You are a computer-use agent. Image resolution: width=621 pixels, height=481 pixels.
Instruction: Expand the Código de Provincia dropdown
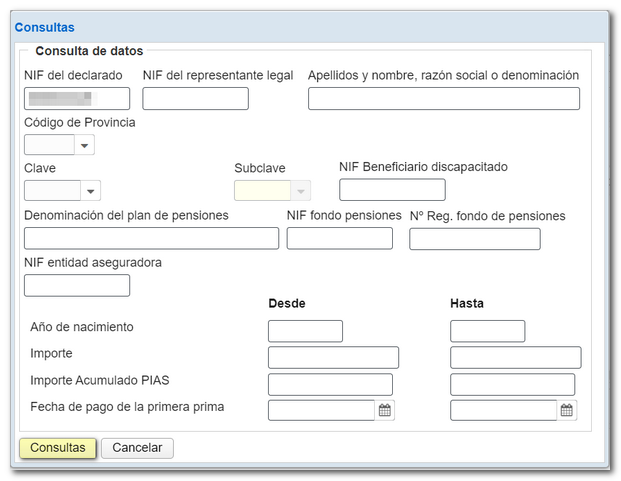pos(85,146)
